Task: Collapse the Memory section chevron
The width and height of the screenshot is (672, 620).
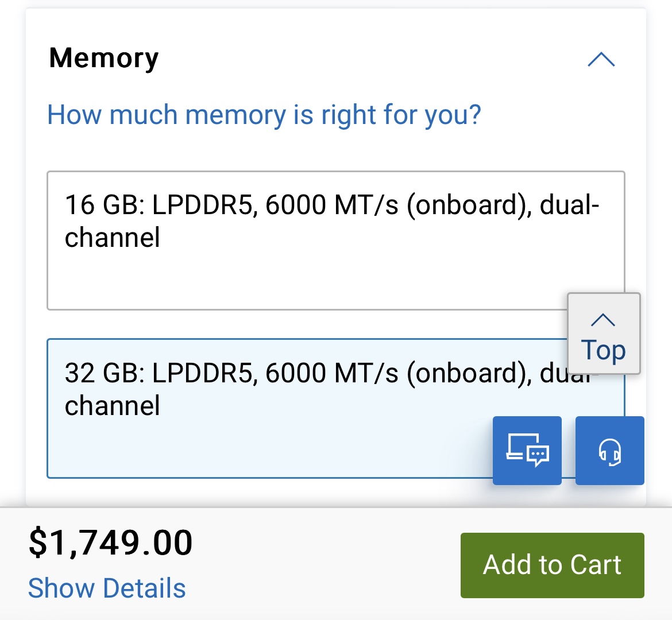Action: [x=601, y=60]
